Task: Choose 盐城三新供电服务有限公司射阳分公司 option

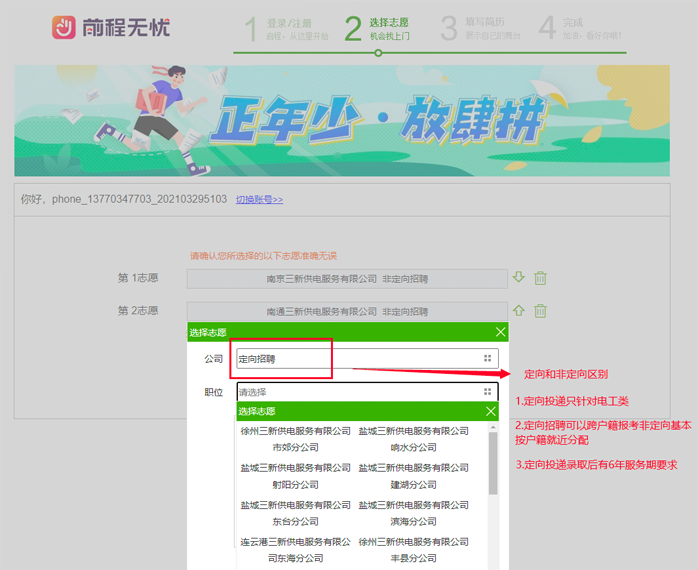Action: tap(295, 475)
